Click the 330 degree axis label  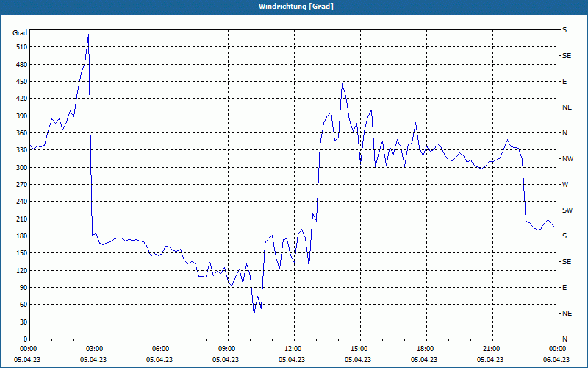(x=22, y=150)
